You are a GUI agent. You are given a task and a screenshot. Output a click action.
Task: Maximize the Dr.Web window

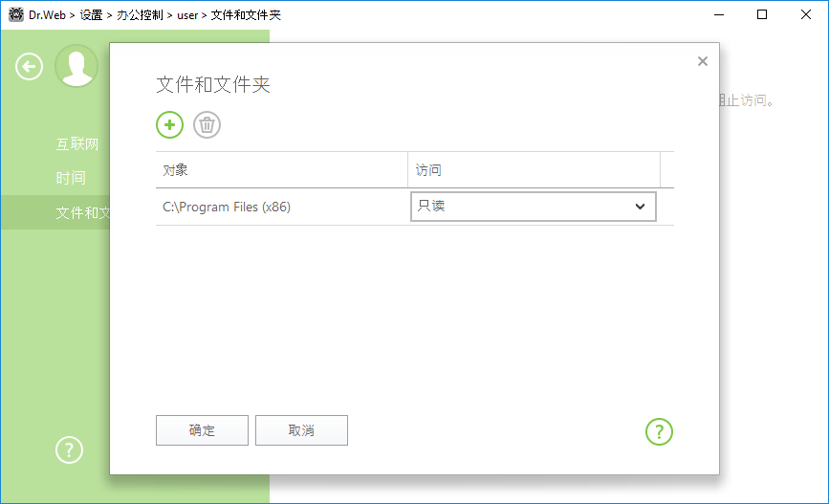[762, 15]
